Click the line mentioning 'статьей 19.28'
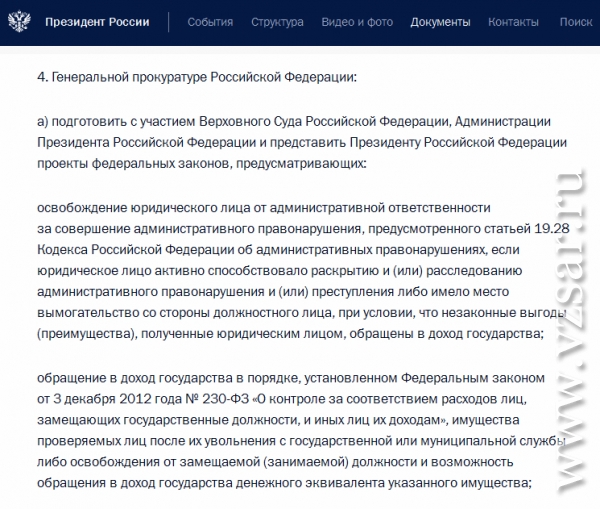 point(303,229)
